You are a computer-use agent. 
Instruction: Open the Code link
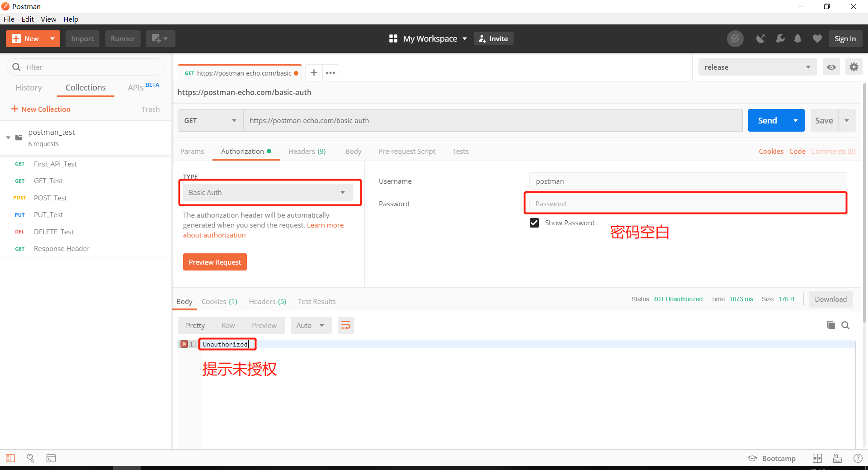(x=797, y=152)
